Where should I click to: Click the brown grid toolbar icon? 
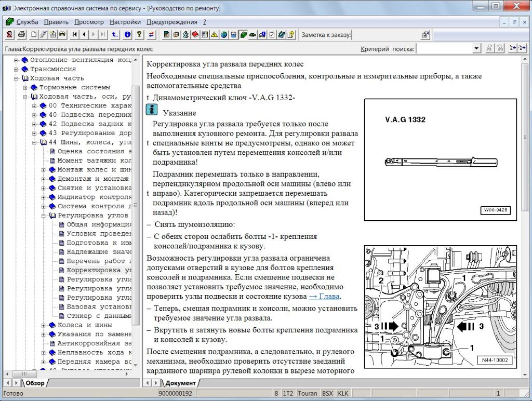(x=176, y=35)
